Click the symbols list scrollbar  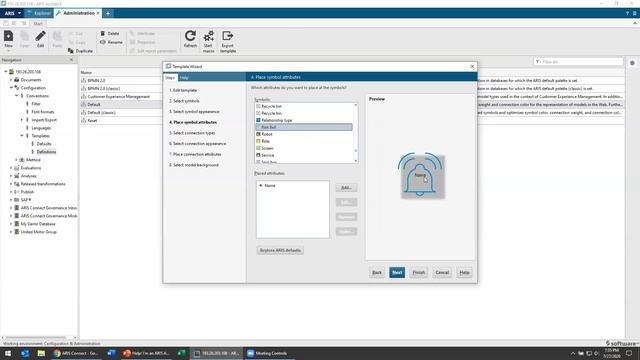[x=356, y=133]
